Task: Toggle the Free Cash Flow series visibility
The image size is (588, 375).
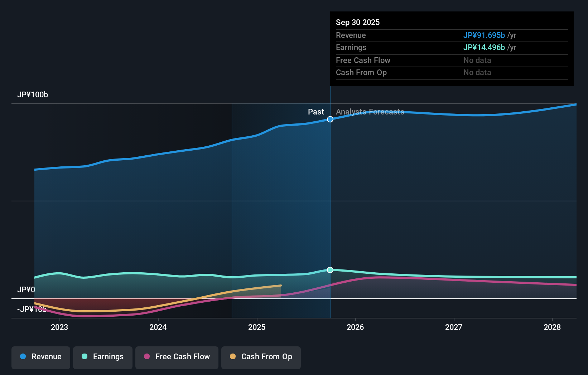Action: (177, 357)
